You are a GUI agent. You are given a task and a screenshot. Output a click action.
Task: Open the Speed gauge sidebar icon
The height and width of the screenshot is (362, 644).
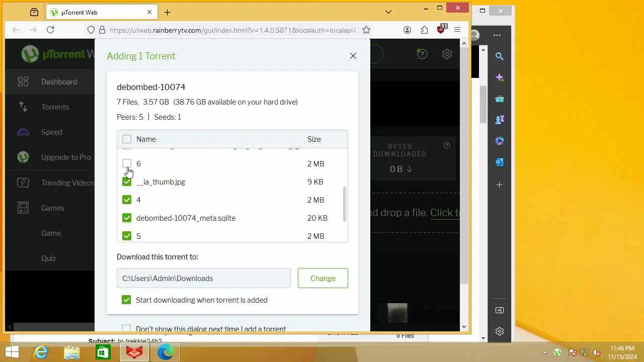pyautogui.click(x=23, y=132)
